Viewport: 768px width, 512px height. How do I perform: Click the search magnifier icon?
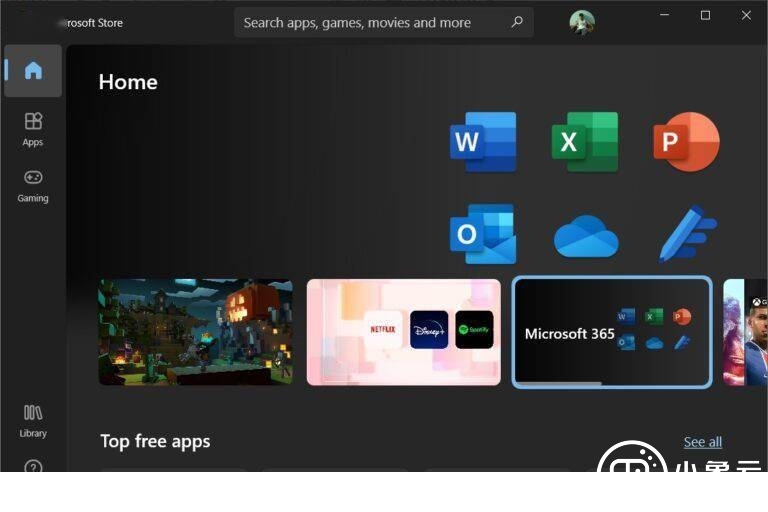coord(517,22)
